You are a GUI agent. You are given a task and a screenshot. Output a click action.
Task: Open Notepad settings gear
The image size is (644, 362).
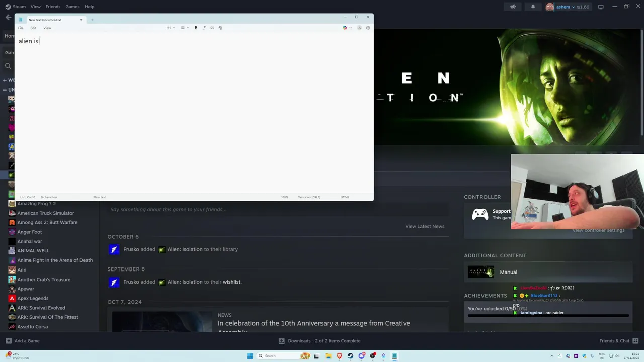[x=368, y=28]
